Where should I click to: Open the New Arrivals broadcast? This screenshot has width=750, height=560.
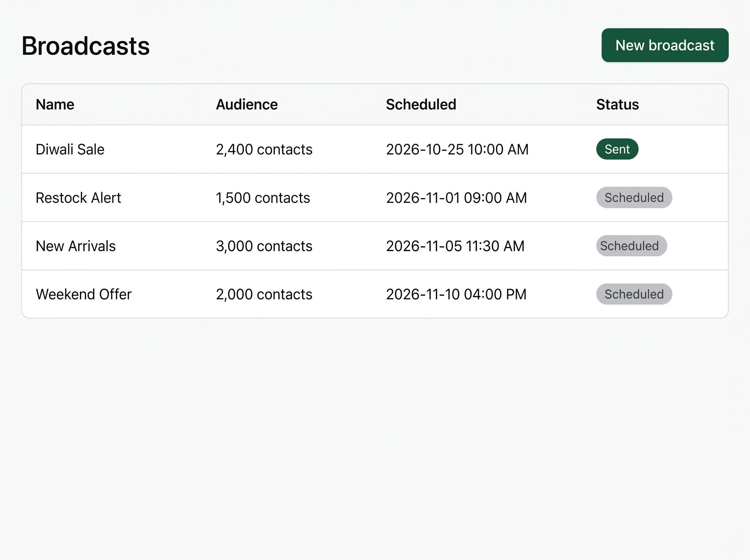(76, 246)
